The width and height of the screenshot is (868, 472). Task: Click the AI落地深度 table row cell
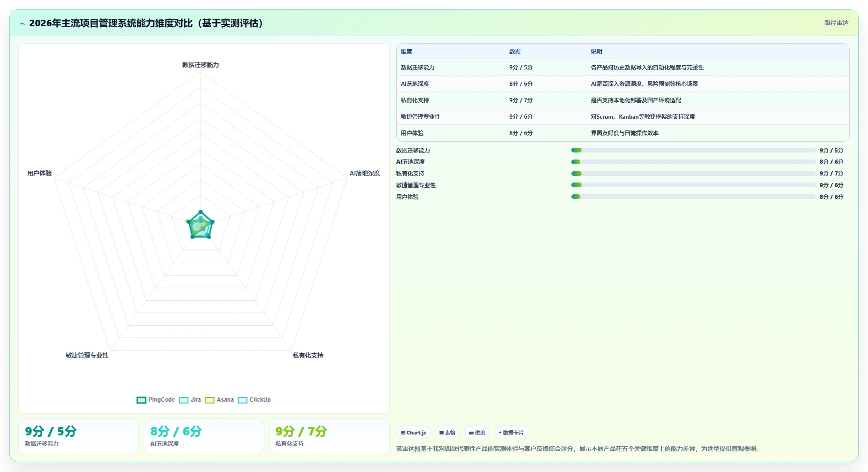[x=415, y=84]
